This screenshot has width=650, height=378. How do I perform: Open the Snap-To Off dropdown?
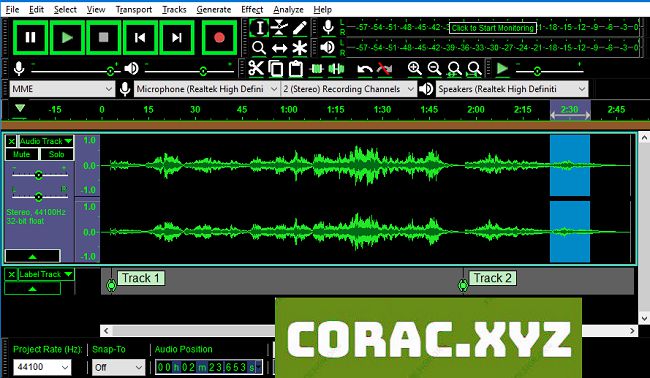click(118, 367)
